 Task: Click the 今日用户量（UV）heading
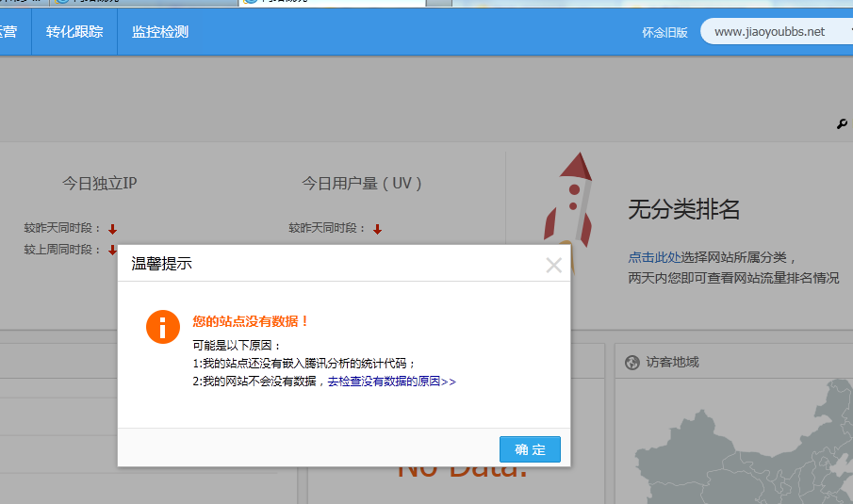tap(362, 183)
